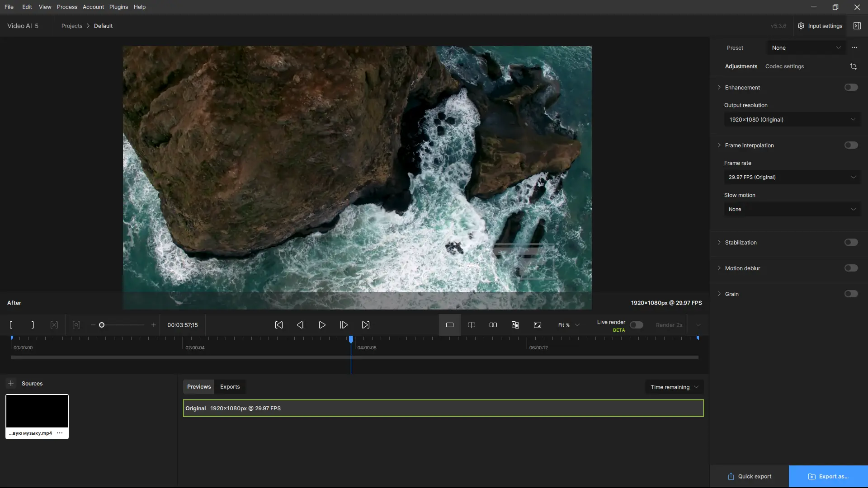Select the split view mode icon
Viewport: 868px width, 488px height.
[x=471, y=325]
